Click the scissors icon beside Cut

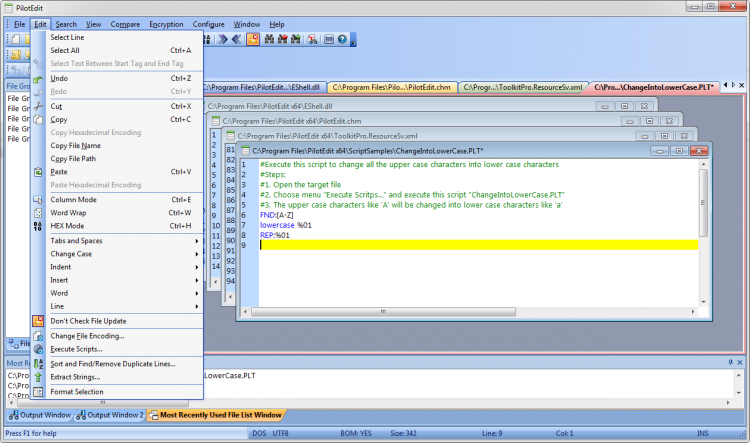(39, 106)
